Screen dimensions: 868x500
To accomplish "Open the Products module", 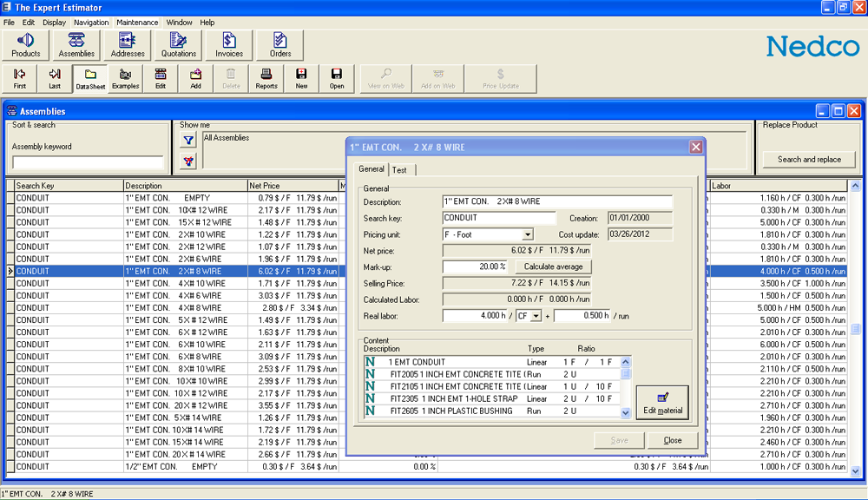I will point(26,45).
